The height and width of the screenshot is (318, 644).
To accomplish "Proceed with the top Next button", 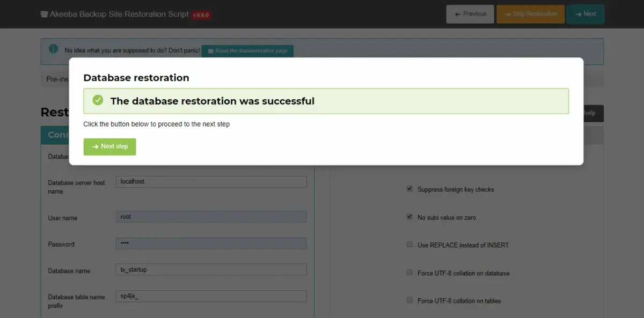I will pyautogui.click(x=586, y=14).
